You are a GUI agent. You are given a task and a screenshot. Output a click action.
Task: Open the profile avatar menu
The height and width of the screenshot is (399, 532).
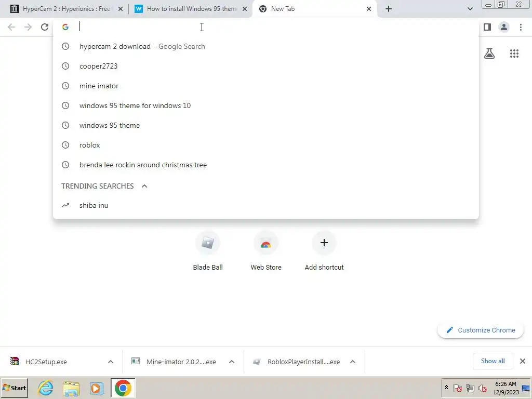[x=504, y=27]
